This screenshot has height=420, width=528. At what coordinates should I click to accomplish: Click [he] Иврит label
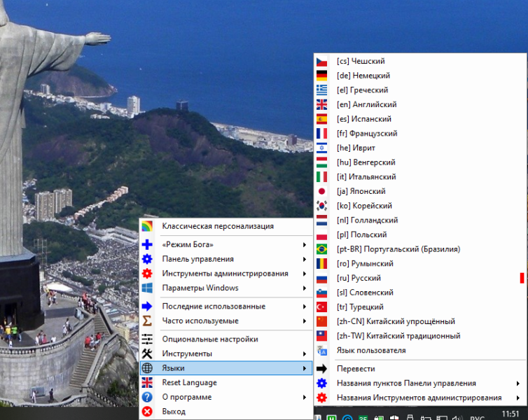356,148
